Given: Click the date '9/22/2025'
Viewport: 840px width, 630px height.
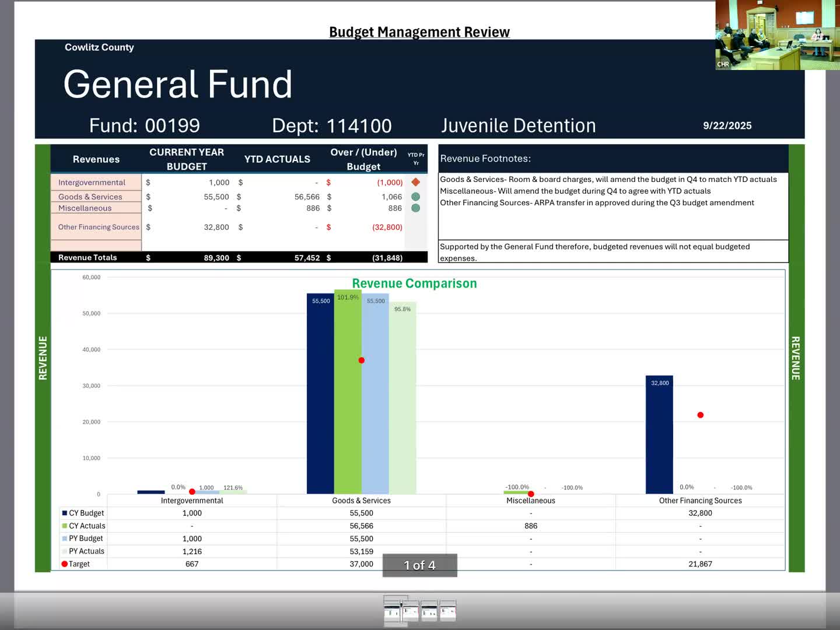Looking at the screenshot, I should (727, 125).
